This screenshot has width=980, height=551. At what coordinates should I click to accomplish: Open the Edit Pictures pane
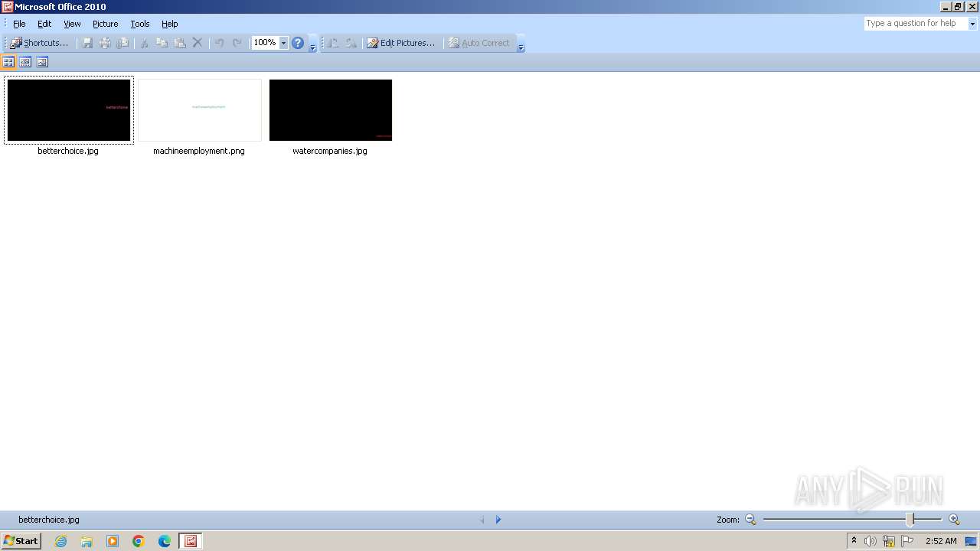[x=401, y=43]
